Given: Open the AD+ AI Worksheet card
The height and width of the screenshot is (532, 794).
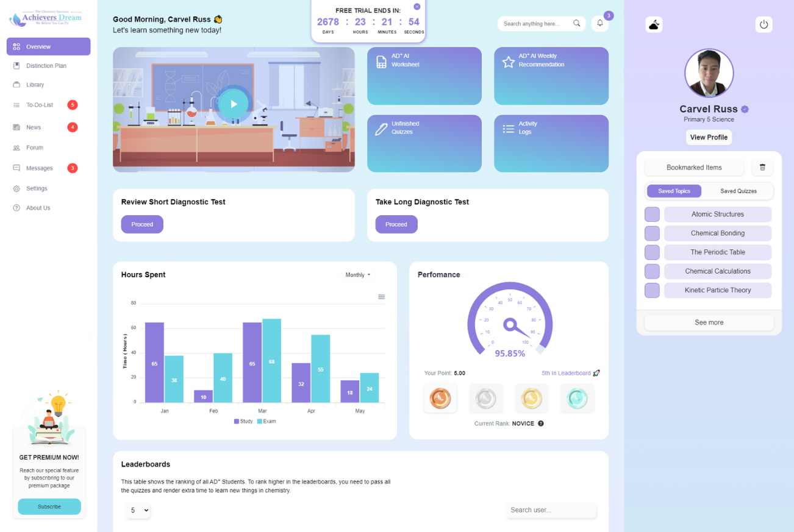Looking at the screenshot, I should [424, 76].
